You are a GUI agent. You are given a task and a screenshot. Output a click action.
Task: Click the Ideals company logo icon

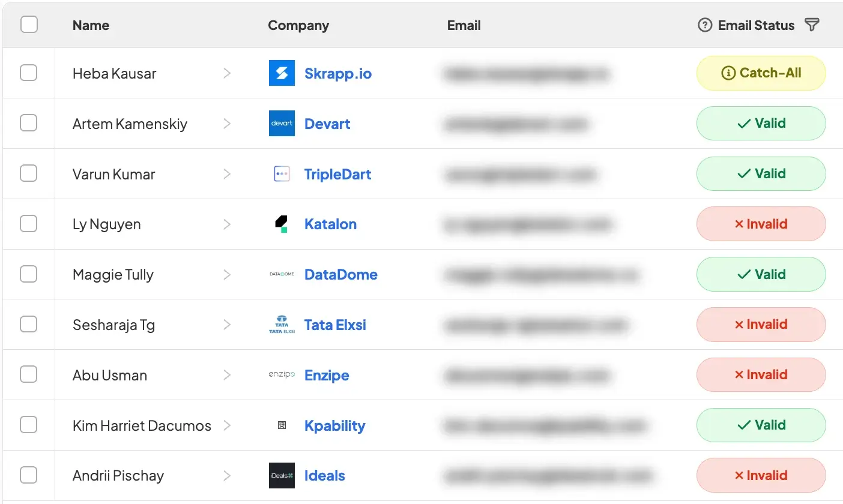(282, 476)
